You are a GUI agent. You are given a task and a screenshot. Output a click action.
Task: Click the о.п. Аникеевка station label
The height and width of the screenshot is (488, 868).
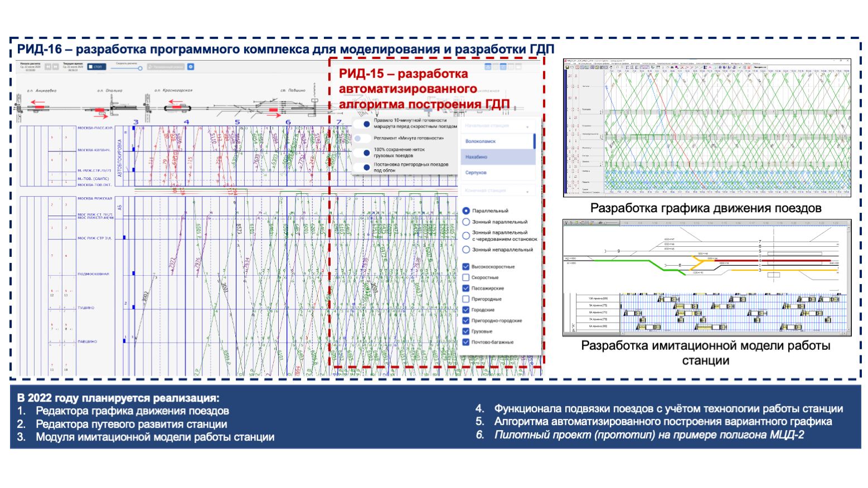[42, 90]
